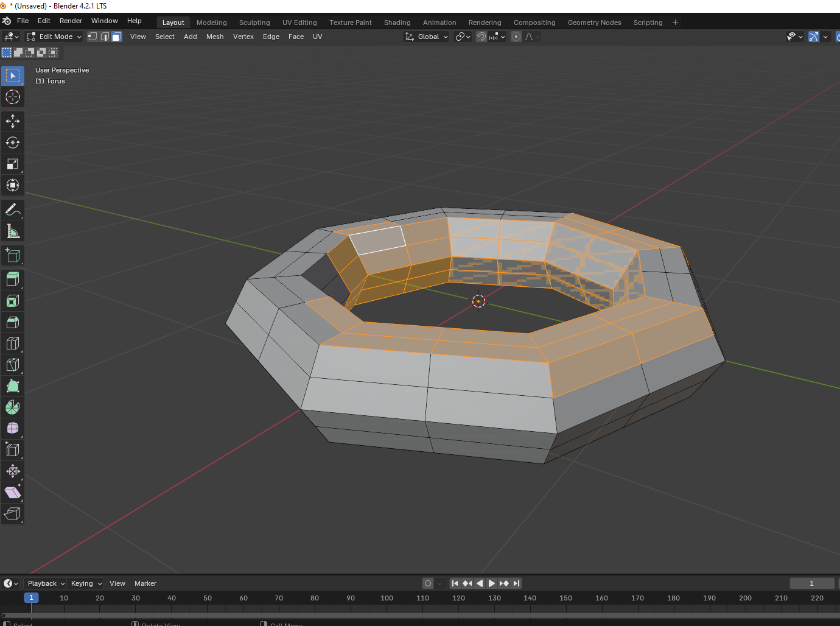Select the Add Cube tool
The image size is (840, 626).
pos(13,255)
